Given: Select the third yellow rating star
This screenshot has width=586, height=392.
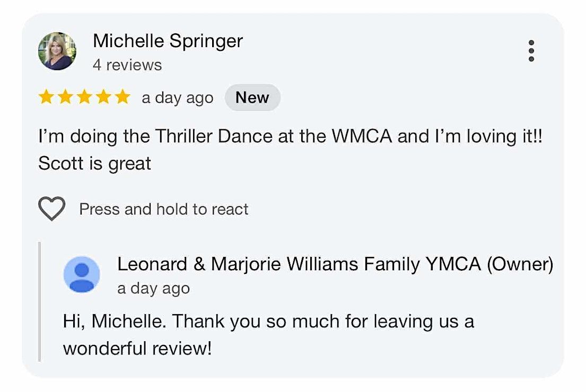Looking at the screenshot, I should (84, 97).
